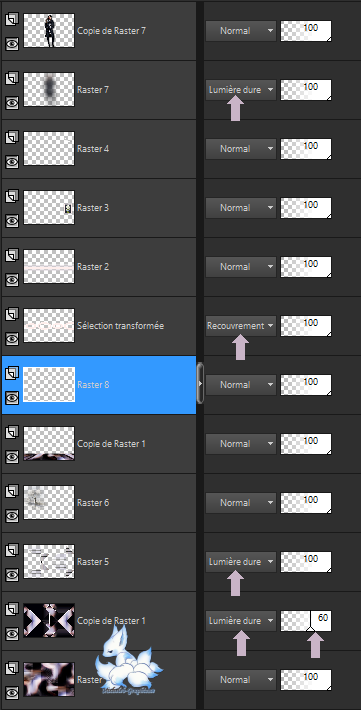Click the Copie de Raster 7 thumbnail
The width and height of the screenshot is (361, 710).
pos(48,30)
